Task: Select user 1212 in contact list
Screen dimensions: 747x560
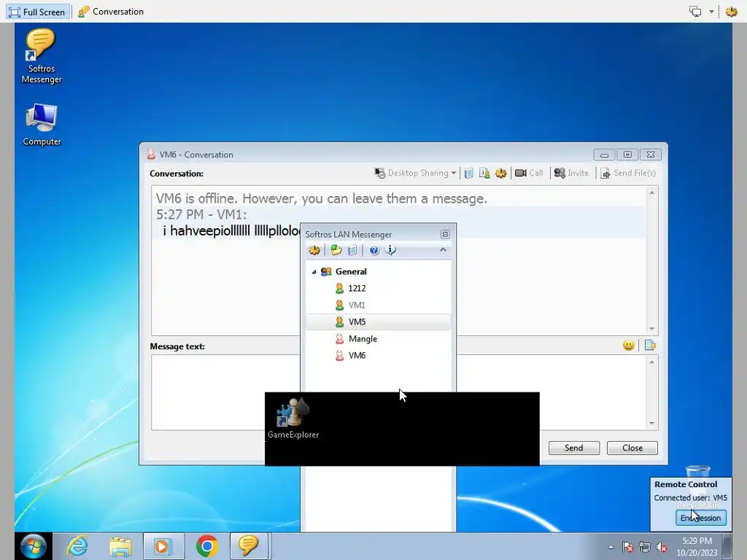Action: click(x=357, y=288)
